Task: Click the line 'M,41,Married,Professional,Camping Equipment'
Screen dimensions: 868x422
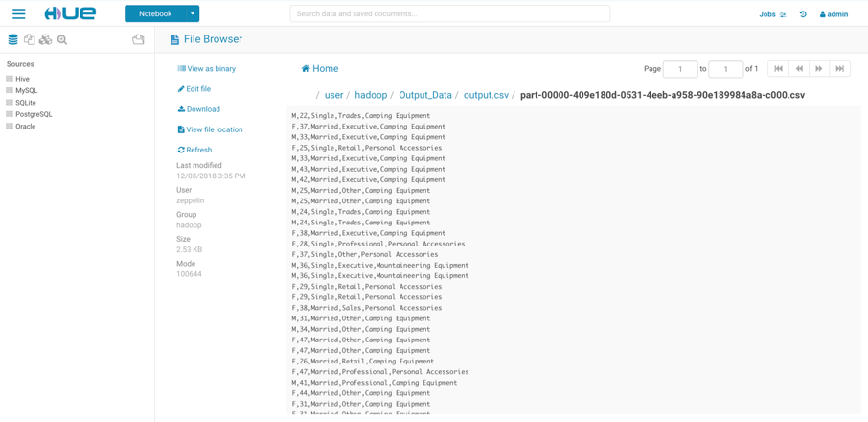Action: (375, 383)
